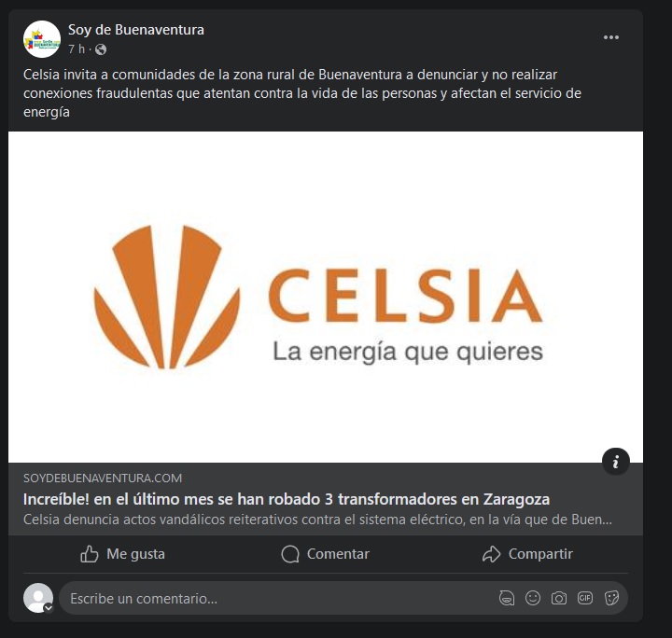
Task: Click the SOYDEBUENAVENTURA.COM source link
Action: click(103, 478)
